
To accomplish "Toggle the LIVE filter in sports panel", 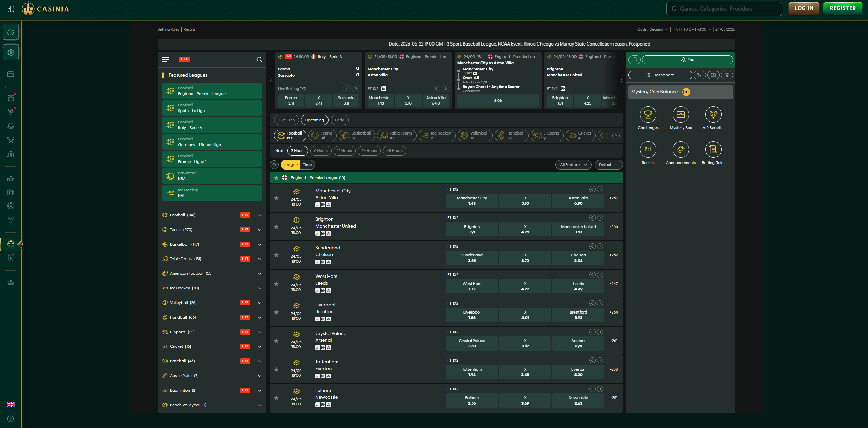I will pos(184,59).
